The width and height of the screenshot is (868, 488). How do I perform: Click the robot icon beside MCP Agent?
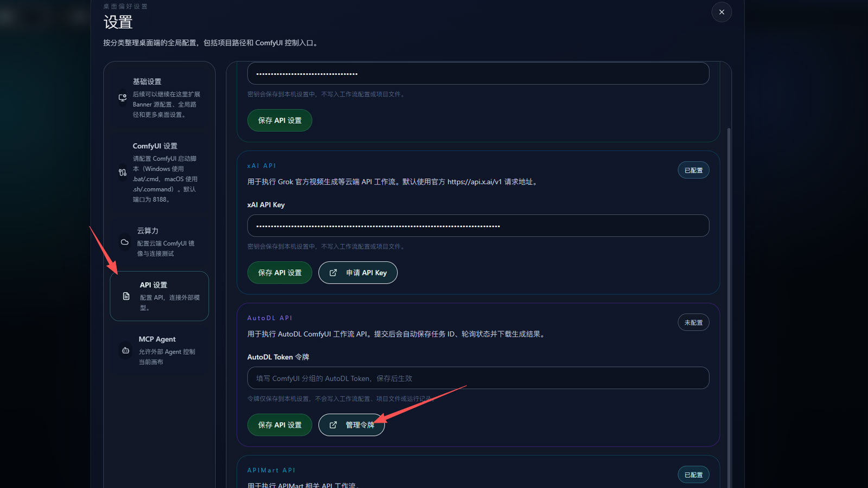coord(126,350)
